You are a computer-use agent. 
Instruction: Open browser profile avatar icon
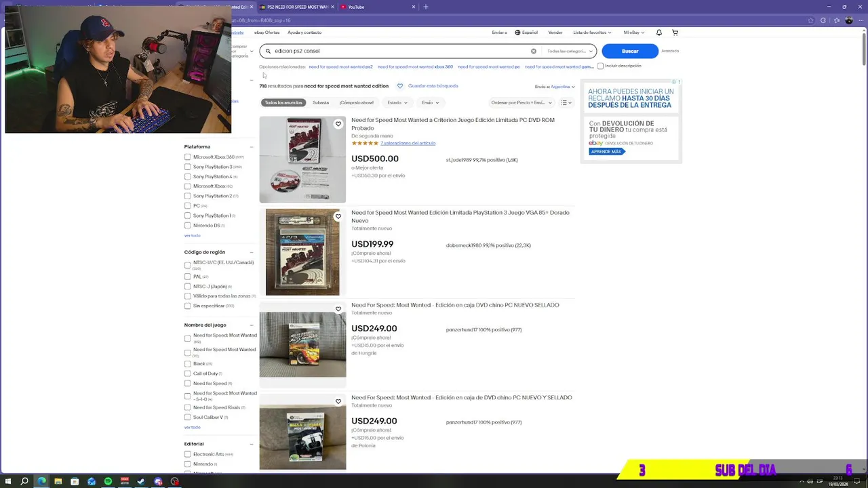tap(849, 20)
